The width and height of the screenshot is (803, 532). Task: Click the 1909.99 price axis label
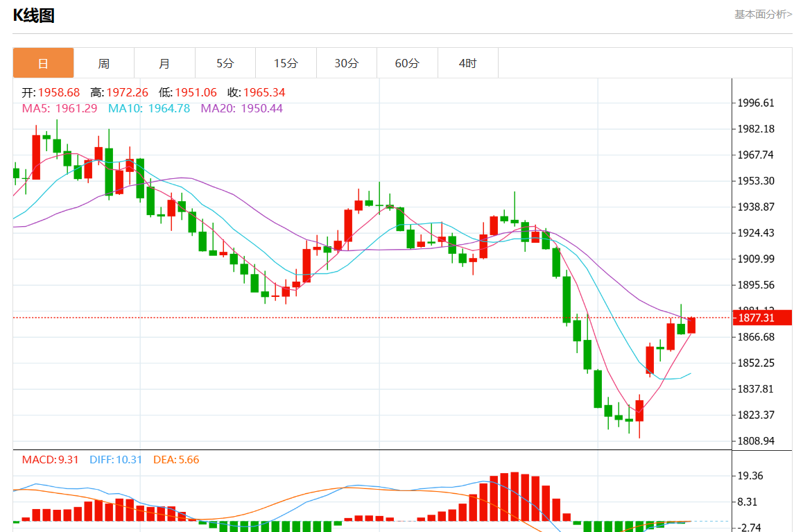tap(756, 259)
